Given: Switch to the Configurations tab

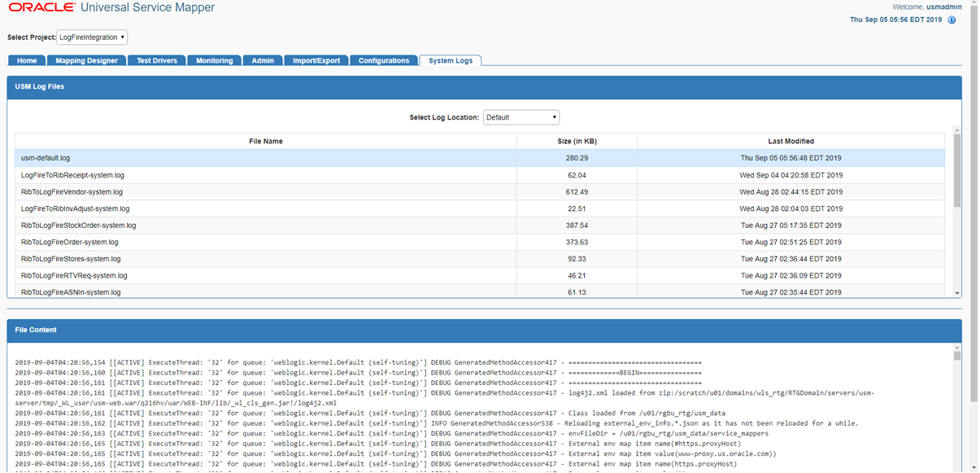Looking at the screenshot, I should (x=383, y=59).
